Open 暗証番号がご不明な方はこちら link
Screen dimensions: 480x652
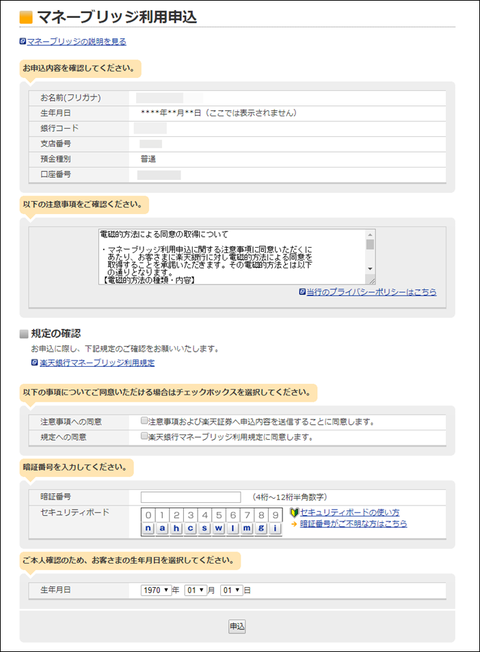point(354,524)
